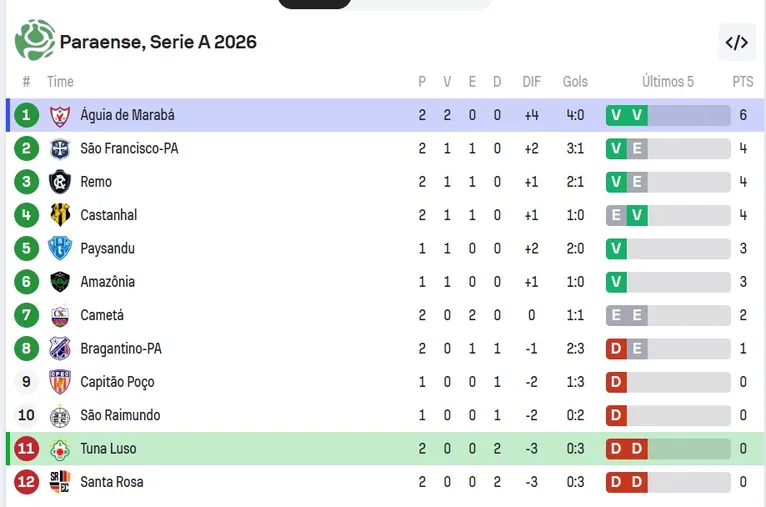Click the Remo team crest
The width and height of the screenshot is (766, 507).
click(60, 182)
